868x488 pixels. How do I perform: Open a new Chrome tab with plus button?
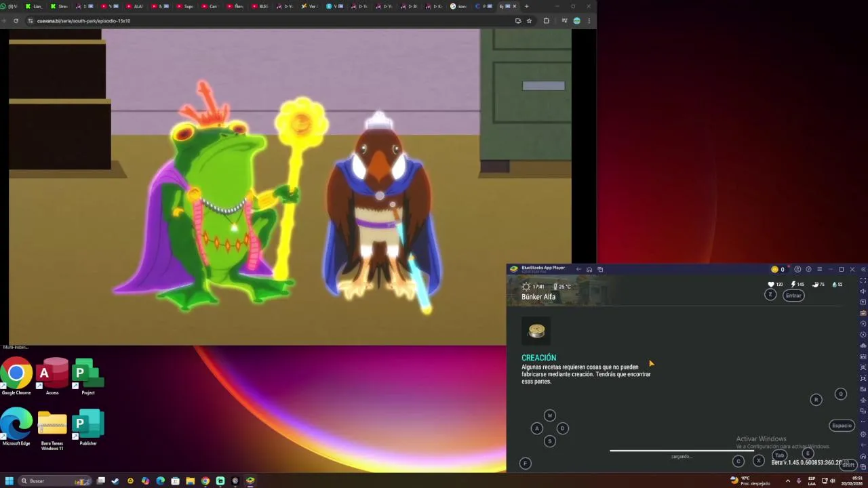click(x=527, y=6)
